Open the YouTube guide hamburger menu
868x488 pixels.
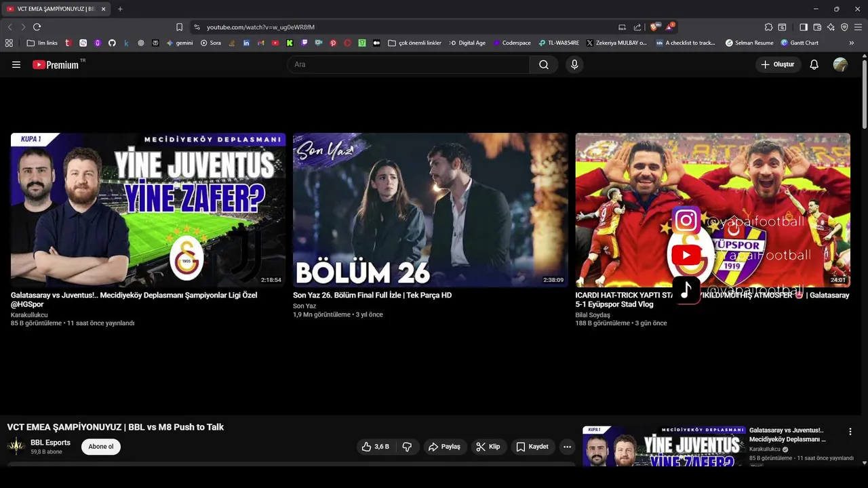pyautogui.click(x=16, y=64)
